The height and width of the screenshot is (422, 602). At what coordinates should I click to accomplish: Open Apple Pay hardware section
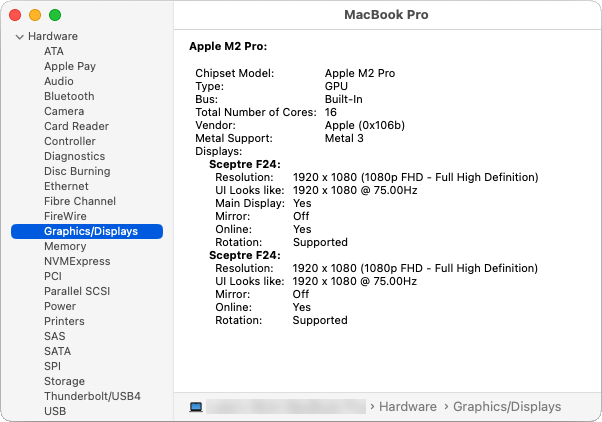pyautogui.click(x=70, y=66)
